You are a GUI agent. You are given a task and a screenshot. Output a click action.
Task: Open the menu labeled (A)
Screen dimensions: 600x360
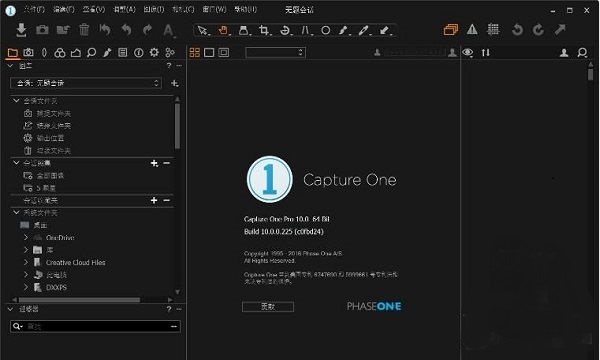(x=124, y=9)
